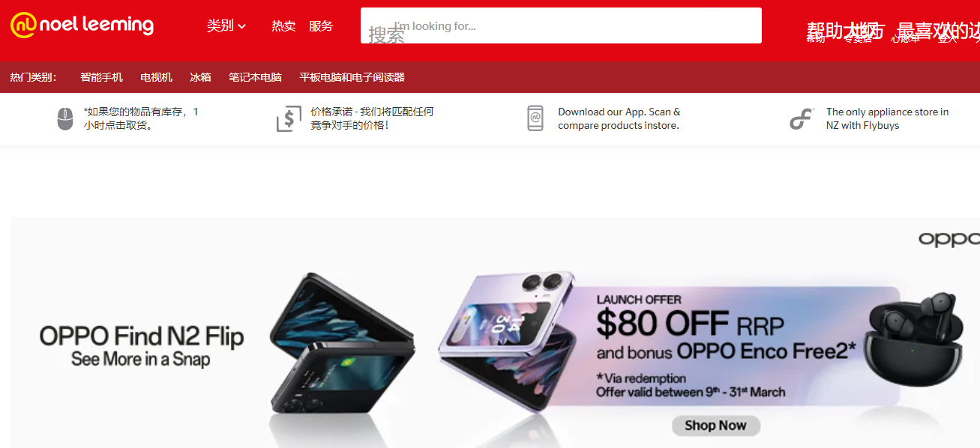Expand the 类别 categories dropdown
The width and height of the screenshot is (980, 448).
point(226,26)
